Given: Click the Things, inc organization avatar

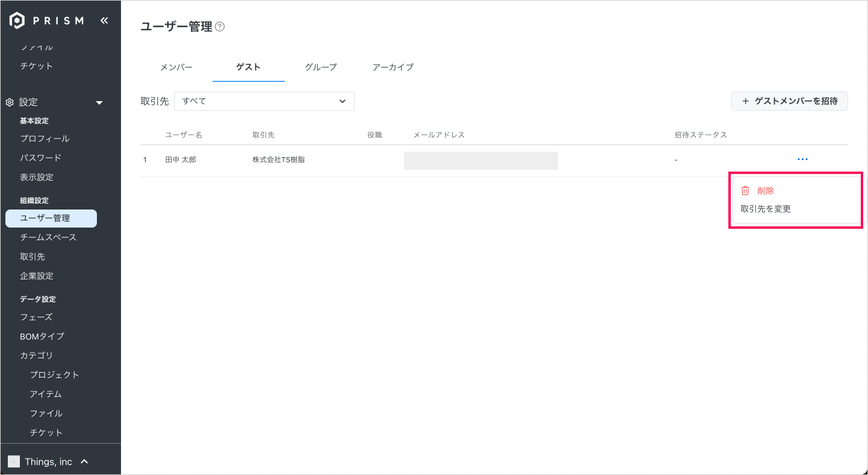Looking at the screenshot, I should pyautogui.click(x=13, y=462).
